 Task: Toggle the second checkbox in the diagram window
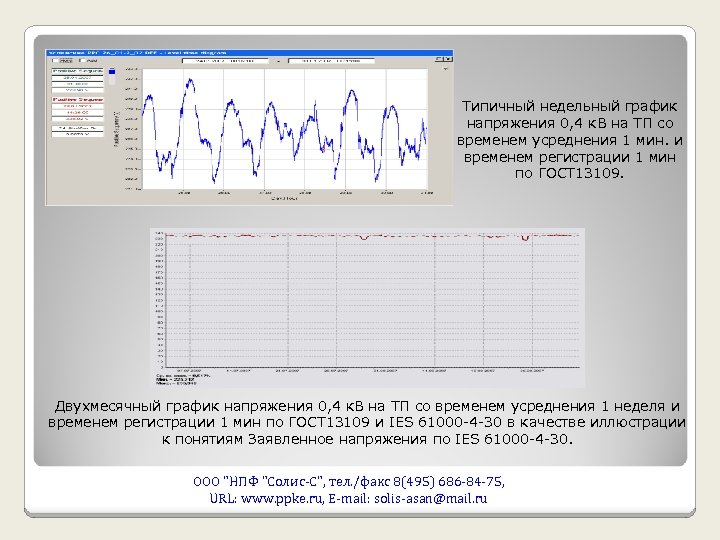tap(83, 61)
